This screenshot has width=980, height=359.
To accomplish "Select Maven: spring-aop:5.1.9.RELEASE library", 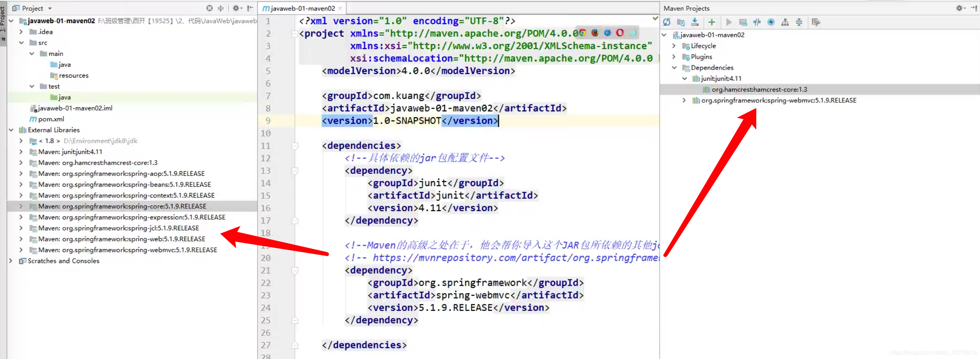I will [117, 173].
